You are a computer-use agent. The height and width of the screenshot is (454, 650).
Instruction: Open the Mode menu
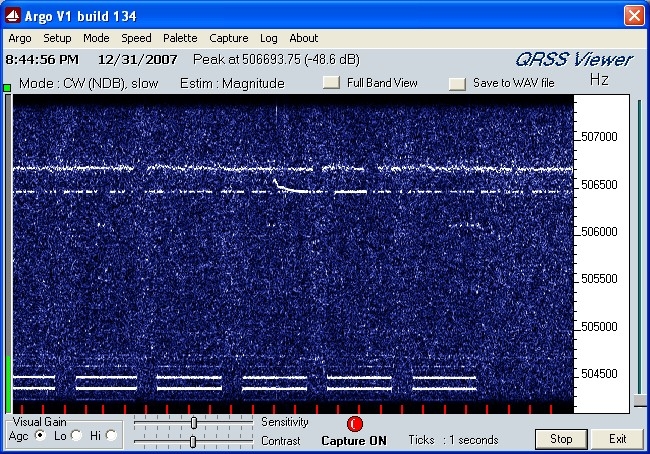(96, 38)
